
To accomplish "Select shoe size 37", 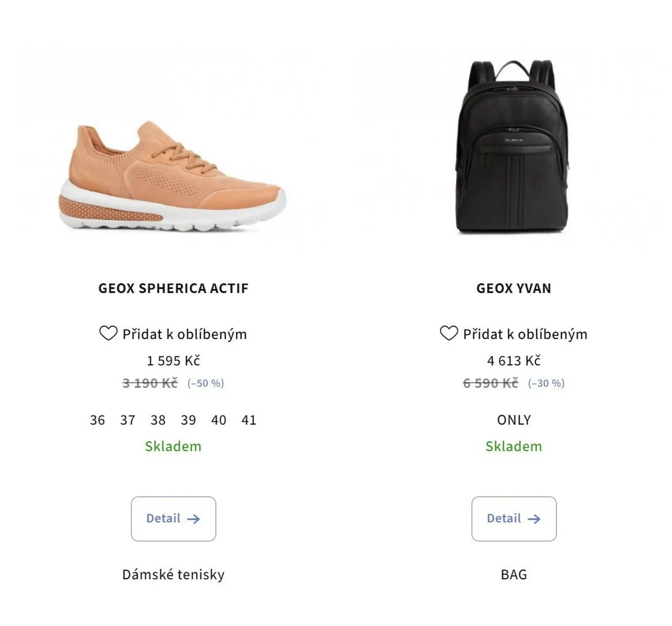I will tap(128, 420).
